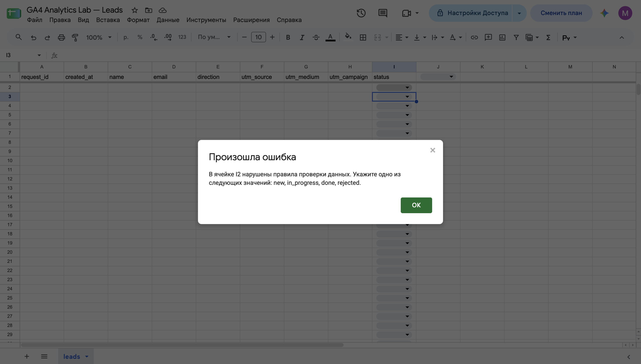Click OK in the error dialog
641x364 pixels.
pos(416,205)
